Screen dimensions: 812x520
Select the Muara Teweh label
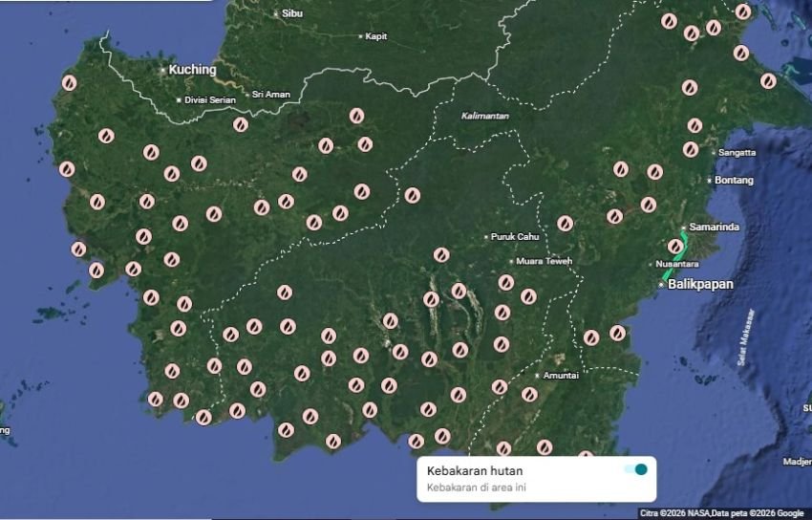click(545, 262)
